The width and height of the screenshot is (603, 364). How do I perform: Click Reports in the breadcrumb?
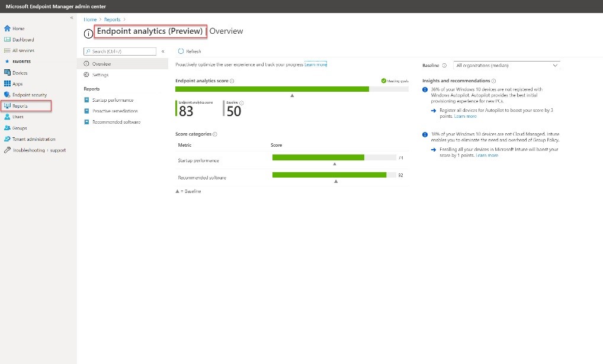tap(113, 20)
